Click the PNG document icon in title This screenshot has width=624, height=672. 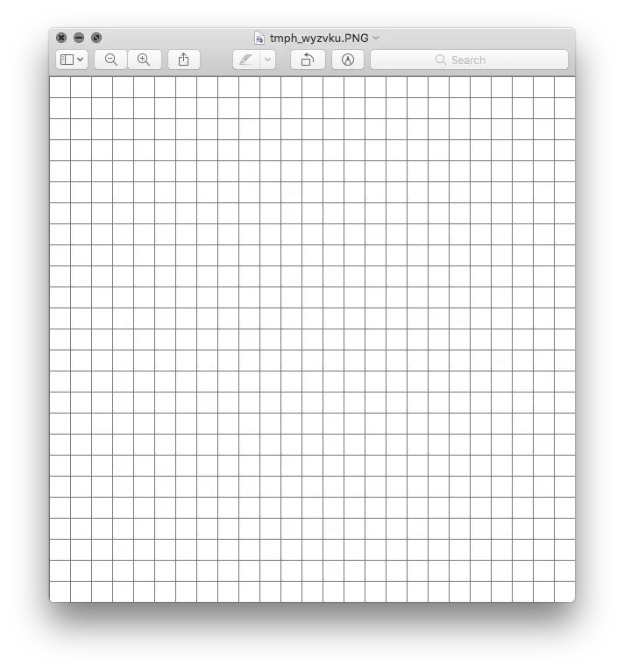(259, 38)
